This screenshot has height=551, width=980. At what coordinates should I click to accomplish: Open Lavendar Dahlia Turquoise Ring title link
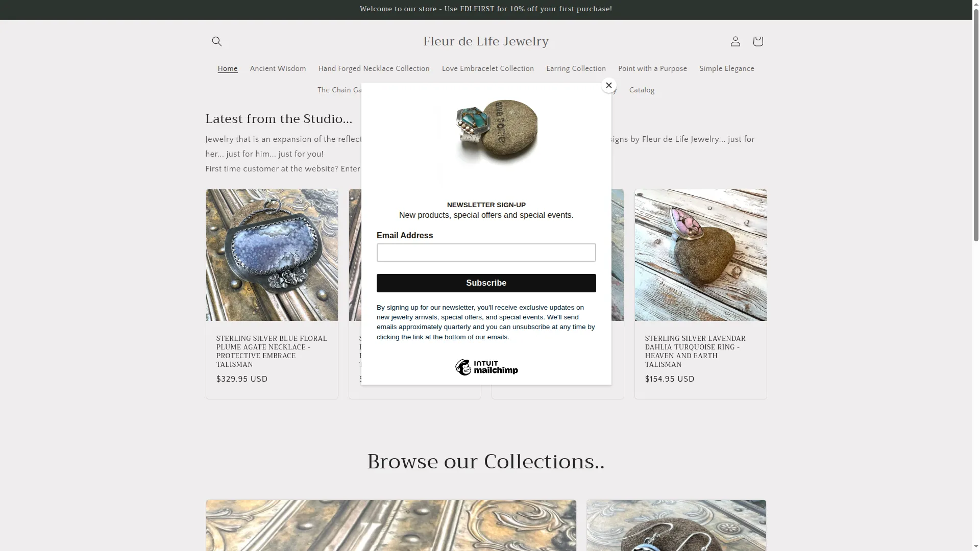[695, 352]
